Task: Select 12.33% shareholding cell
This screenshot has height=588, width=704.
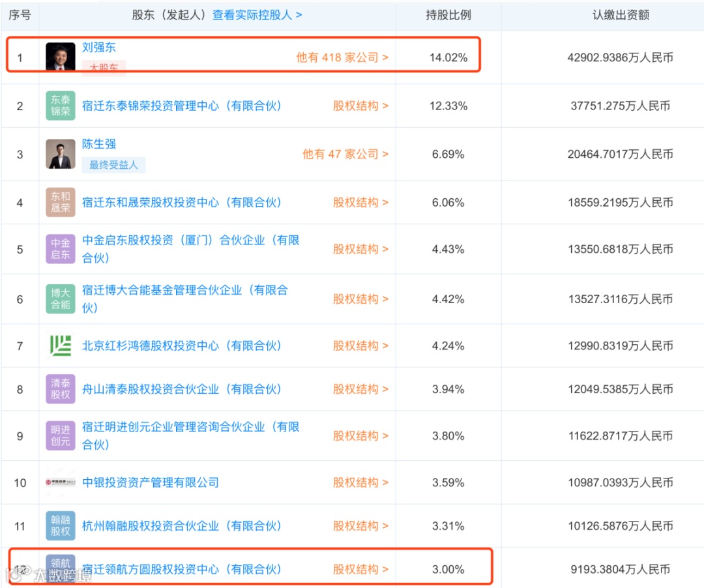Action: (x=448, y=106)
